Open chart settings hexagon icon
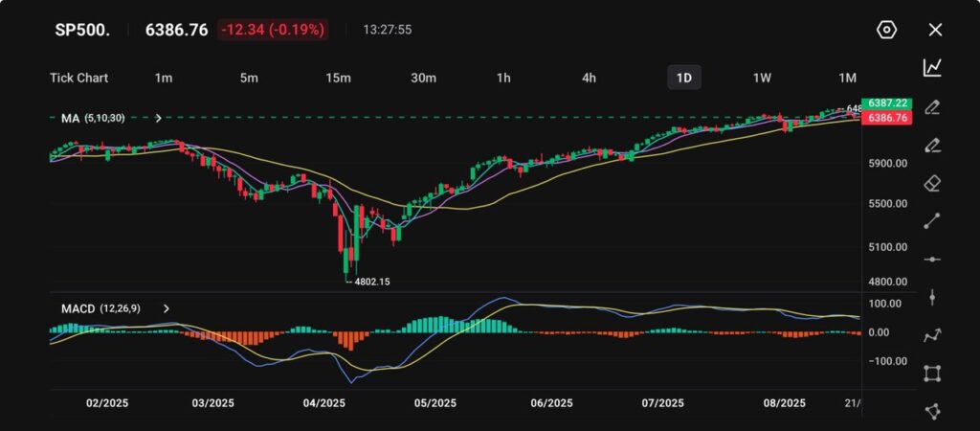The width and height of the screenshot is (980, 431). (886, 30)
